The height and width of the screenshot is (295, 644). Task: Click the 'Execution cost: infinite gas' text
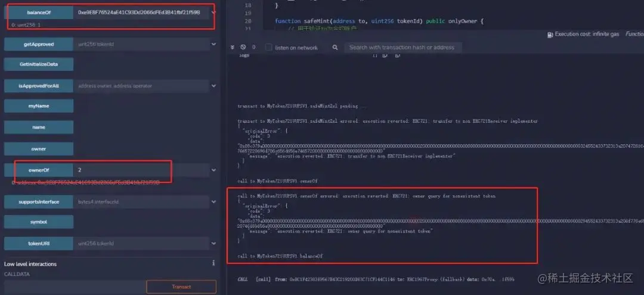coord(587,35)
